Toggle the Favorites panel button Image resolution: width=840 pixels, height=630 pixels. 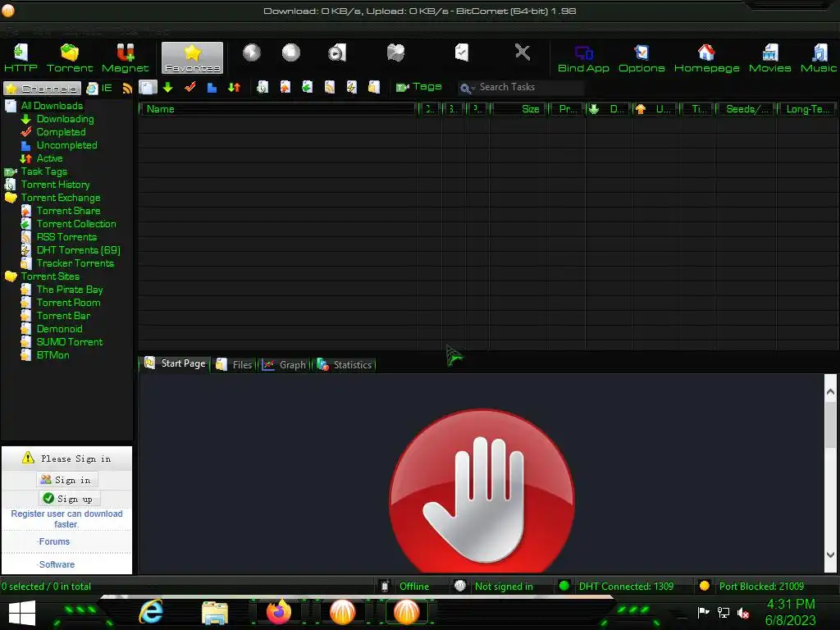pyautogui.click(x=192, y=58)
